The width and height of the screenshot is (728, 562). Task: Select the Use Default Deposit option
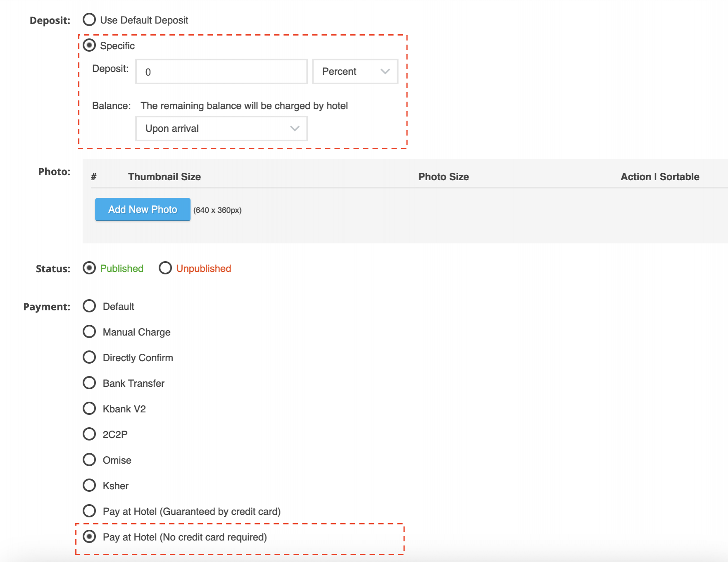(89, 20)
